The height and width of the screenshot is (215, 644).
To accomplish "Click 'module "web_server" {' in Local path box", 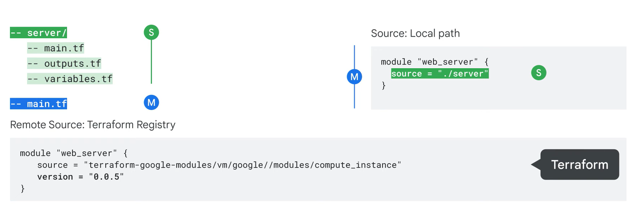I will pyautogui.click(x=435, y=62).
